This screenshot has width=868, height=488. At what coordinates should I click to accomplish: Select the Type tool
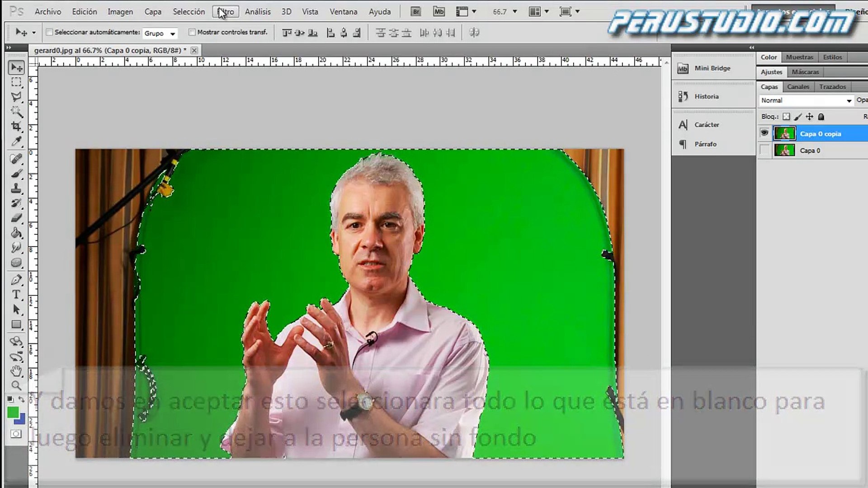(16, 295)
